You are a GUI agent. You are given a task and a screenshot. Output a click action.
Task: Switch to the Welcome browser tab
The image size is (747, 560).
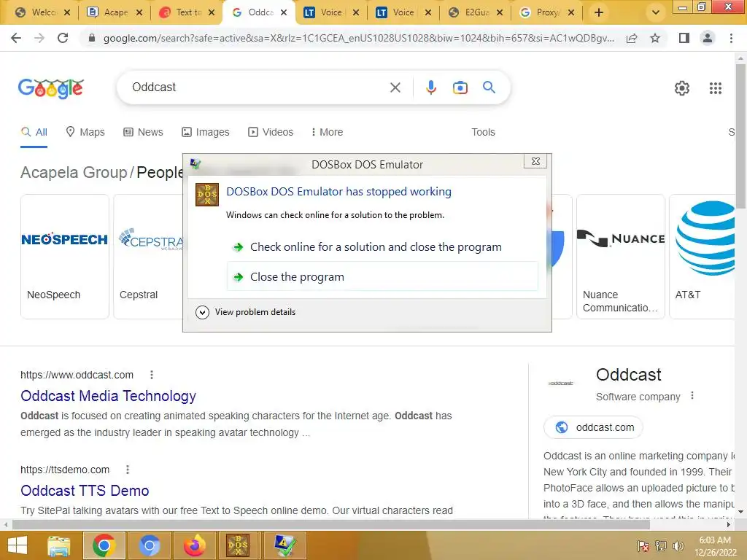pyautogui.click(x=43, y=12)
